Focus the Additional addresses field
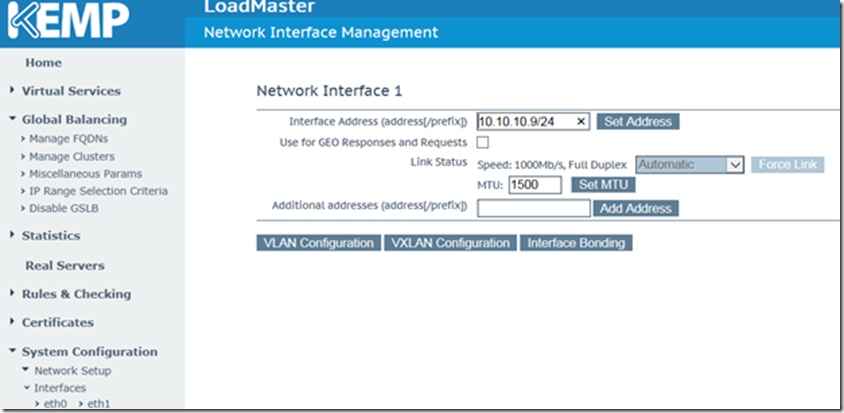 pos(534,208)
